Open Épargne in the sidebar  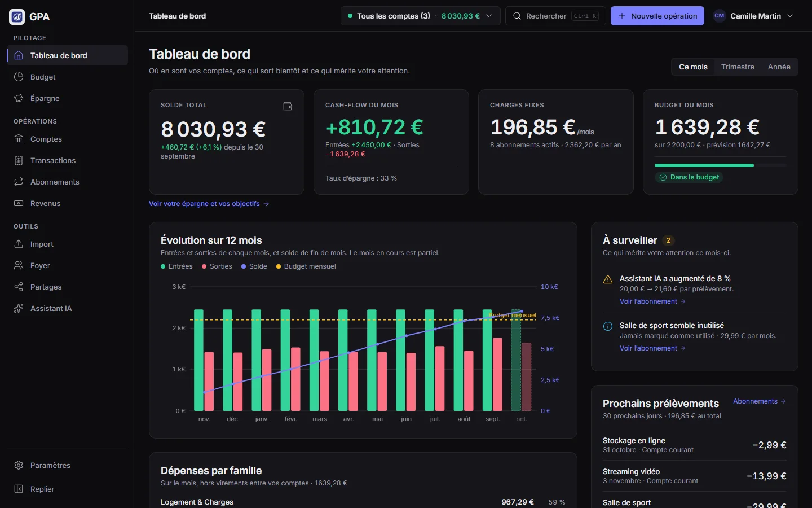pyautogui.click(x=67, y=98)
